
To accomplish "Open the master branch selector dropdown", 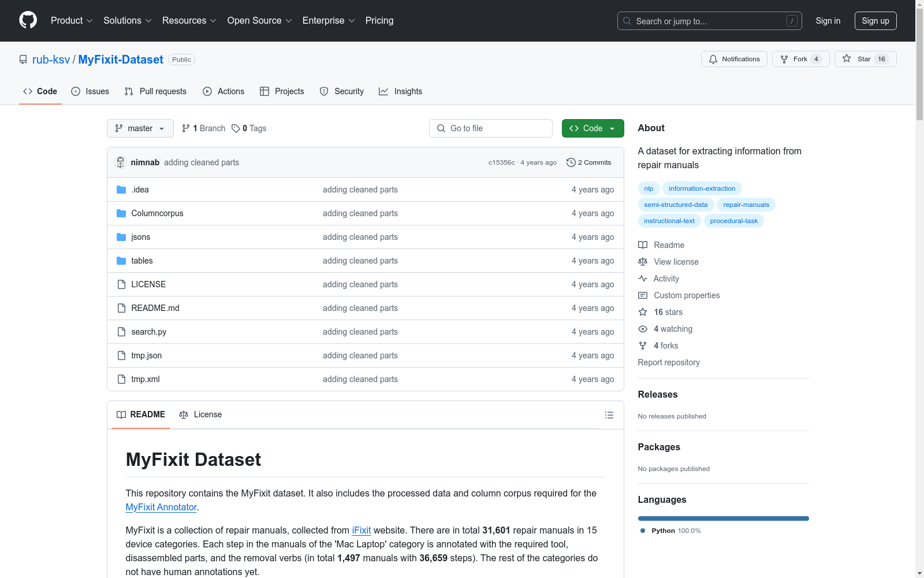I will pyautogui.click(x=140, y=128).
